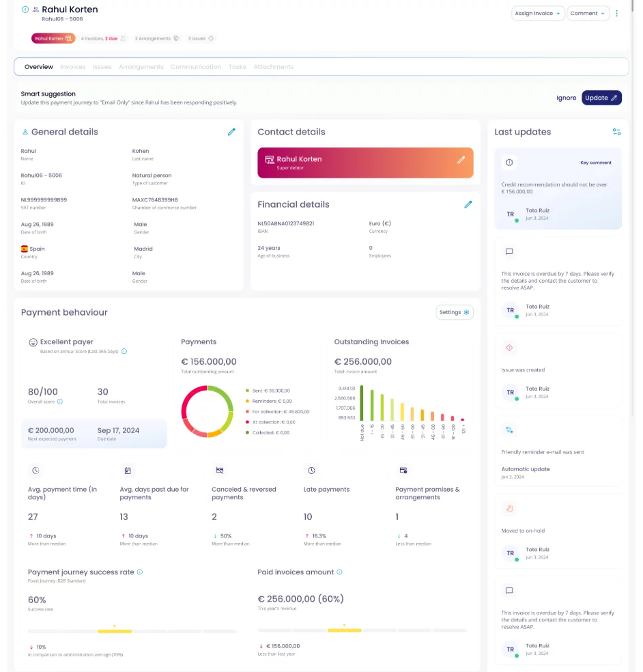Switch to the Invoices tab
Image resolution: width=643 pixels, height=672 pixels.
click(x=73, y=67)
